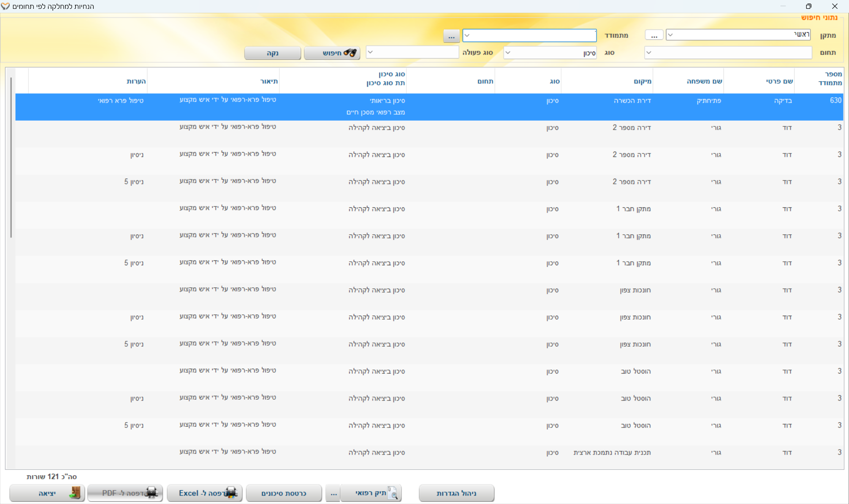Select the highlighted row number 630
The width and height of the screenshot is (849, 504).
pyautogui.click(x=835, y=100)
